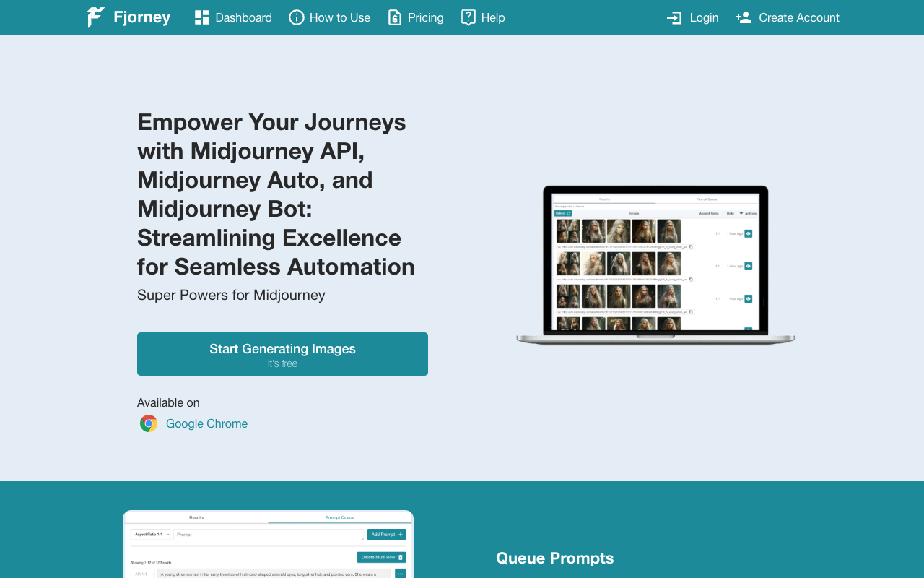Screen dimensions: 924x578
Task: Follow the Google Chrome text link
Action: (x=207, y=423)
